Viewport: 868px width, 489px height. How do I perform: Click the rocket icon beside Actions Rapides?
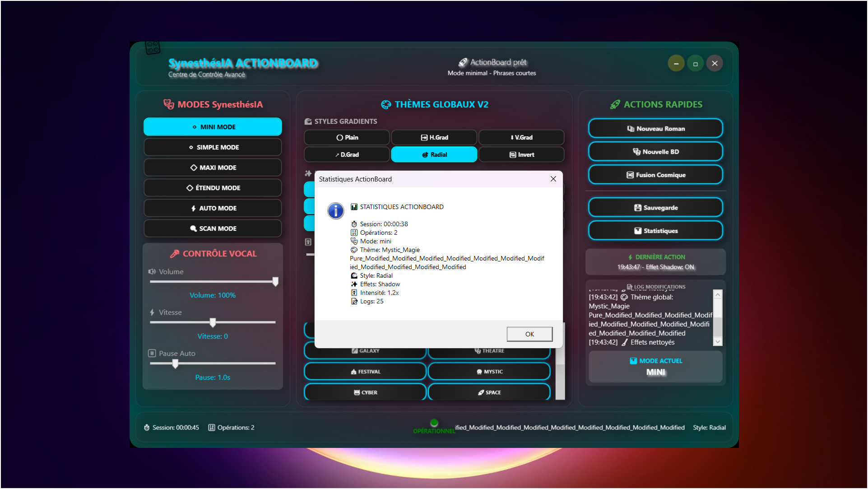[615, 105]
